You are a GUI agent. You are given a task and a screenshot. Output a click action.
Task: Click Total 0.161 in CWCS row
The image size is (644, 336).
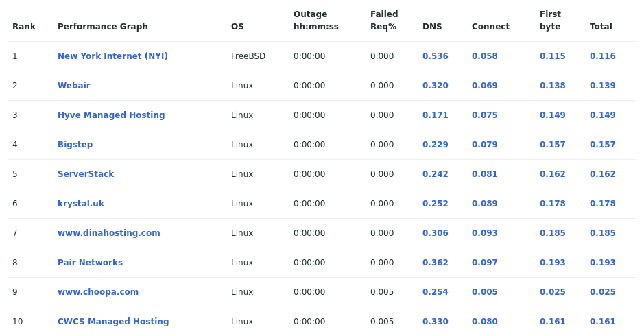coord(603,321)
